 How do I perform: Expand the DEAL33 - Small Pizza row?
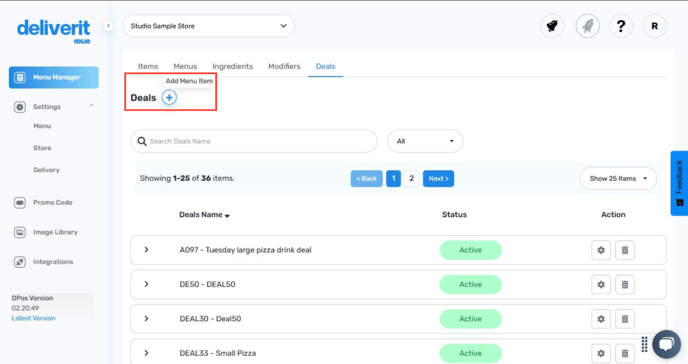147,353
